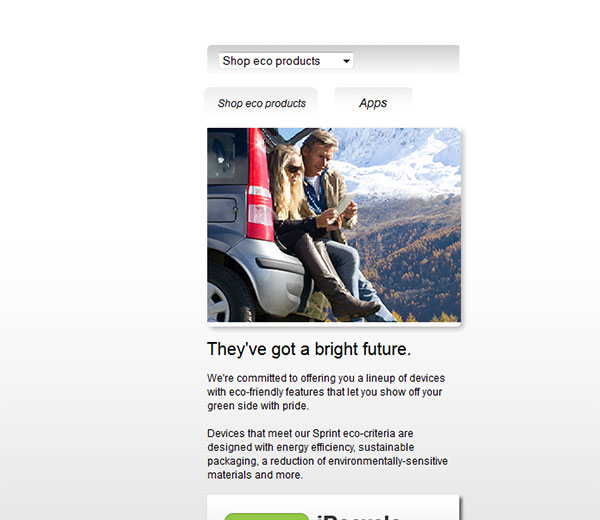Click the partially visible iRecycle title

359,517
